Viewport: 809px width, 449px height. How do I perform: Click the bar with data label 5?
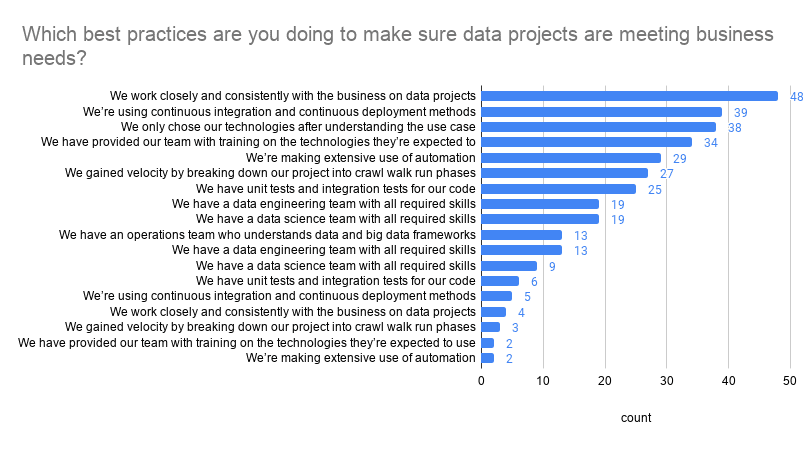point(497,296)
